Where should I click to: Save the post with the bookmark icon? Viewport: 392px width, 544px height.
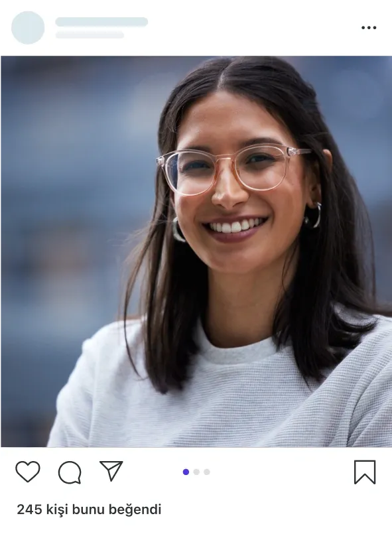(x=365, y=472)
